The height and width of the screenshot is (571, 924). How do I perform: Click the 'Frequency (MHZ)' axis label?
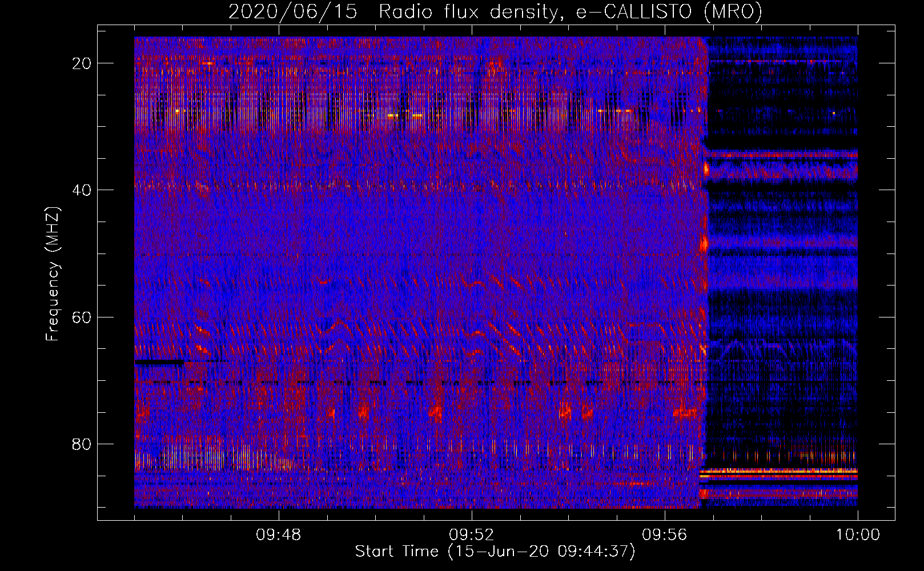tap(53, 274)
